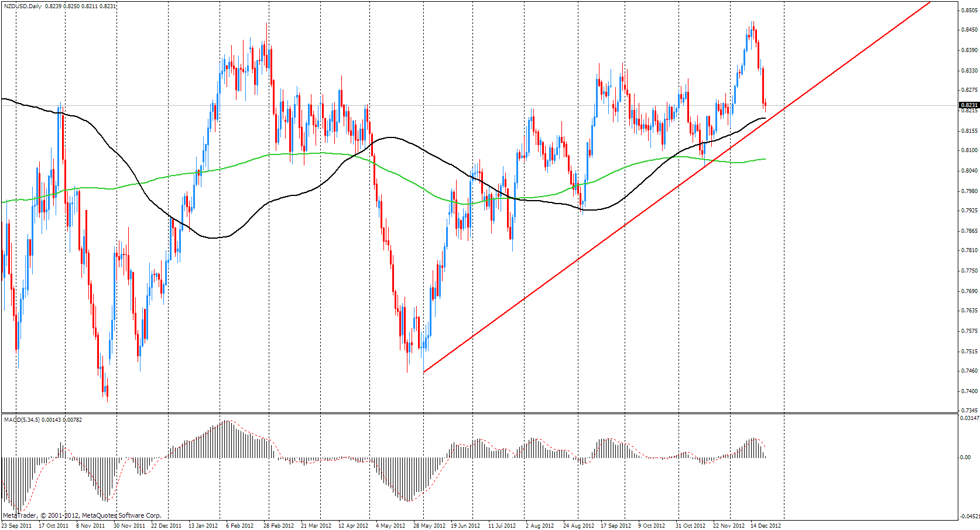The width and height of the screenshot is (980, 530).
Task: Click the 0.8330 price axis label
Action: point(969,71)
